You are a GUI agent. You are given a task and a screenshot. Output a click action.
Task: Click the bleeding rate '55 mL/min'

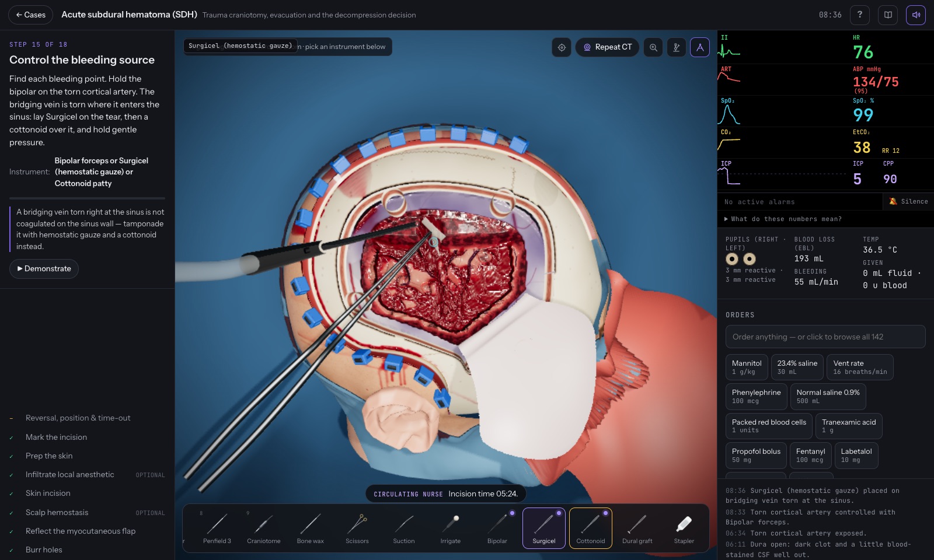[x=816, y=282]
